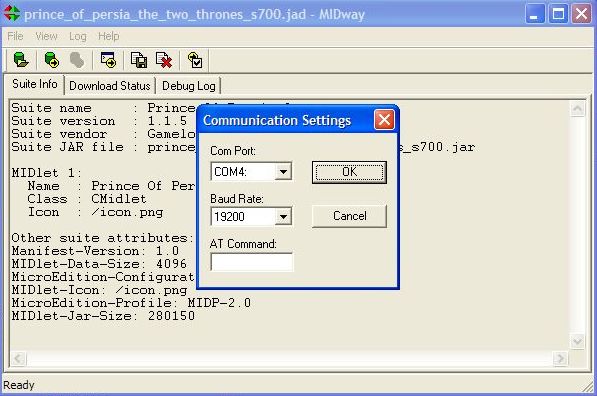Click the greyed-out stop toolbar icon
This screenshot has height=396, width=597.
click(x=77, y=60)
